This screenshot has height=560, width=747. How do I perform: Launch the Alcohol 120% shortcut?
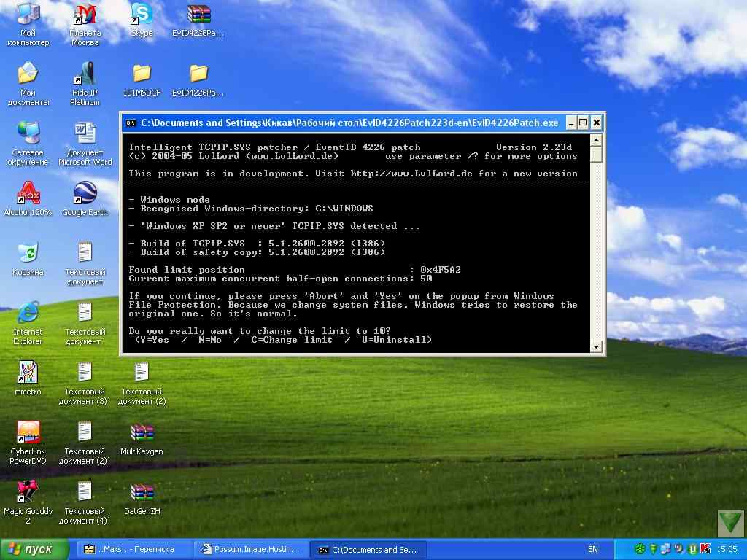(28, 199)
